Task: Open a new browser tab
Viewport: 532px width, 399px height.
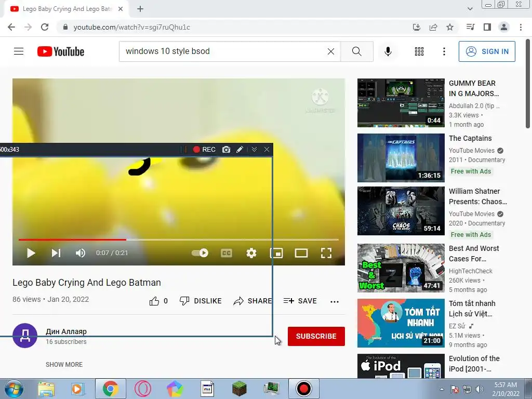Action: pyautogui.click(x=140, y=9)
